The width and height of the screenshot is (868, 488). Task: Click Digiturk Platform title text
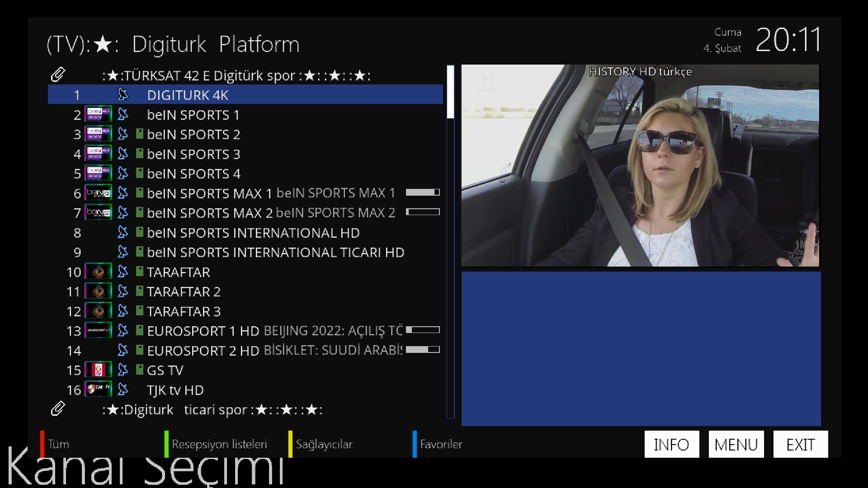click(216, 44)
